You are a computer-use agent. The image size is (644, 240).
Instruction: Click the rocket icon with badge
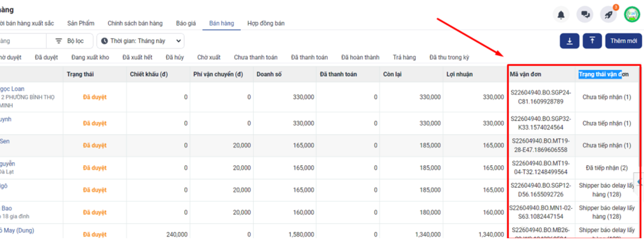tap(608, 15)
